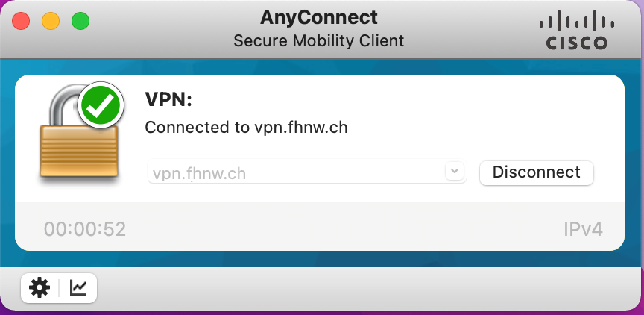The image size is (644, 315).
Task: Expand the VPN server dropdown arrow
Action: [454, 172]
